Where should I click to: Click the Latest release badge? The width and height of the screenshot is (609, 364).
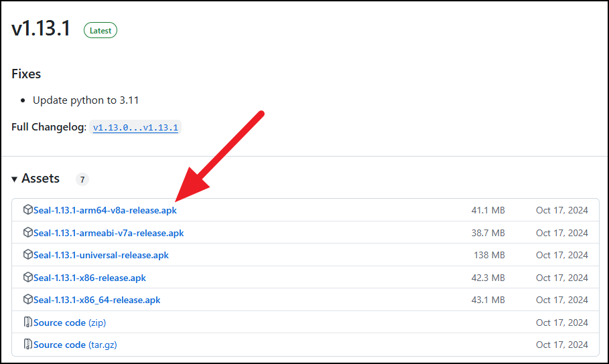click(100, 30)
